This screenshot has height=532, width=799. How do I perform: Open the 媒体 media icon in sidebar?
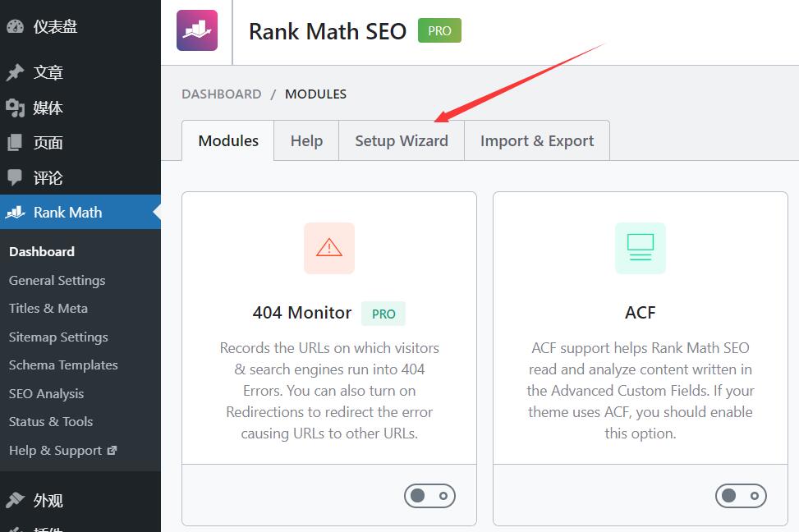16,108
